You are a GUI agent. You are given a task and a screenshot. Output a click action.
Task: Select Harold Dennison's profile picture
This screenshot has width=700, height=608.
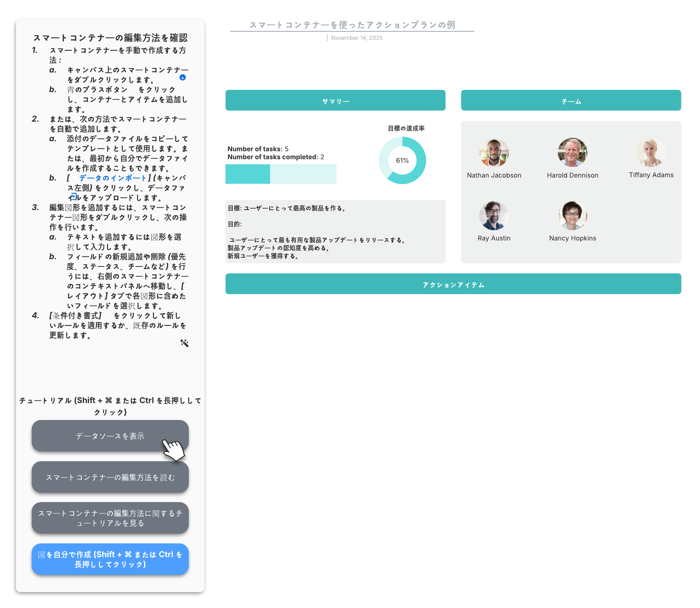click(x=572, y=152)
